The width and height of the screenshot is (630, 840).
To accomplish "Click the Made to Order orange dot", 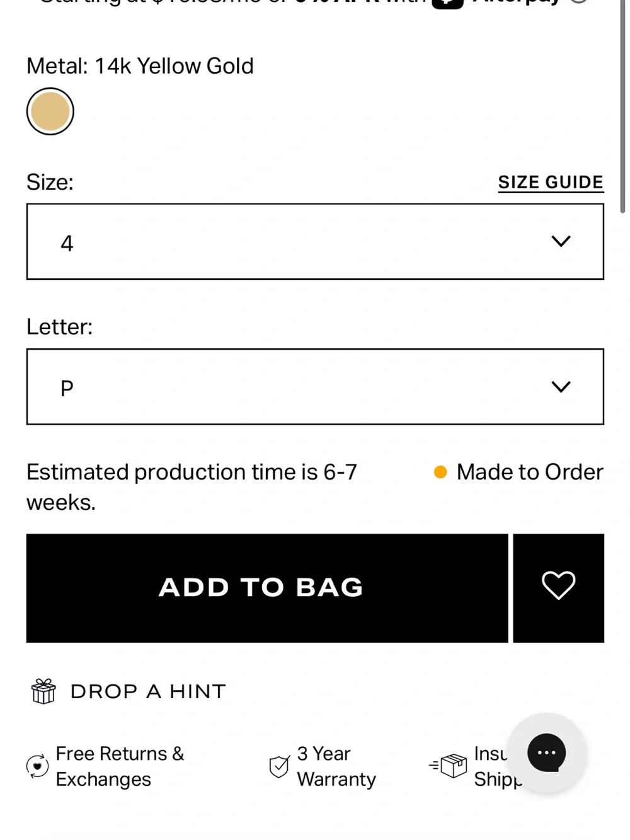I will [440, 472].
